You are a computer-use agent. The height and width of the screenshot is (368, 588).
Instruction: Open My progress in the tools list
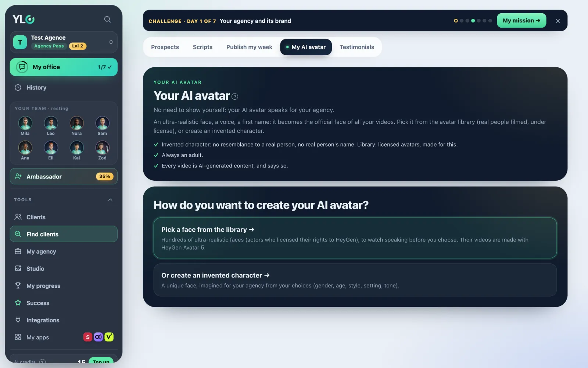click(64, 286)
